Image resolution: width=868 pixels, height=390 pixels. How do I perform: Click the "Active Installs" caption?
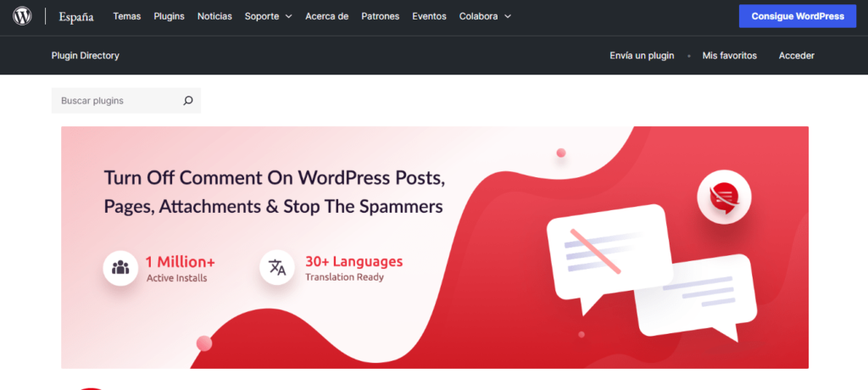pyautogui.click(x=176, y=278)
